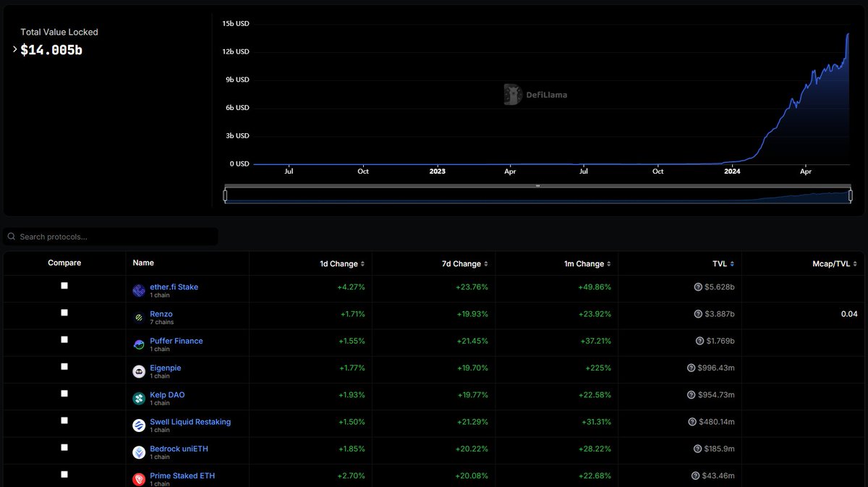Click the +21.29% 7d change for Swell
868x487 pixels.
coord(472,422)
